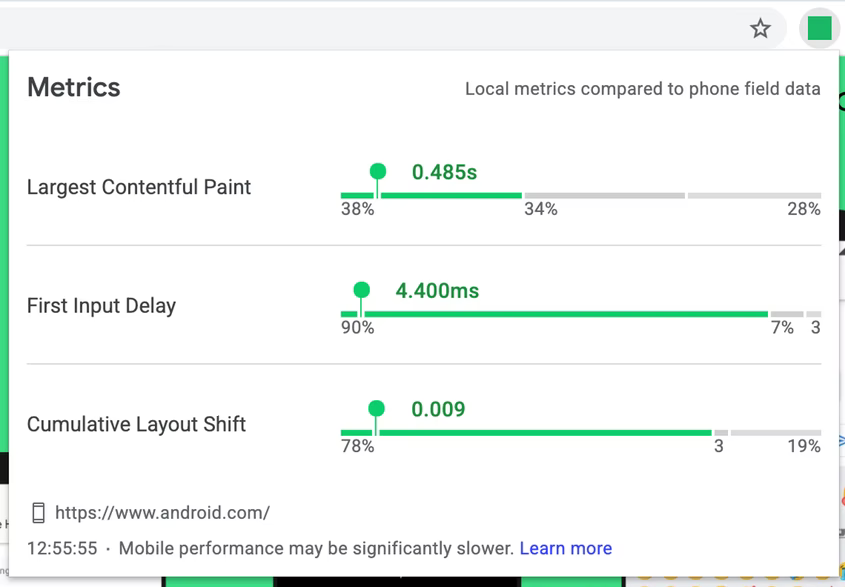Click the Largest Contentful Paint label
Screen dimensions: 845x587
click(x=139, y=187)
